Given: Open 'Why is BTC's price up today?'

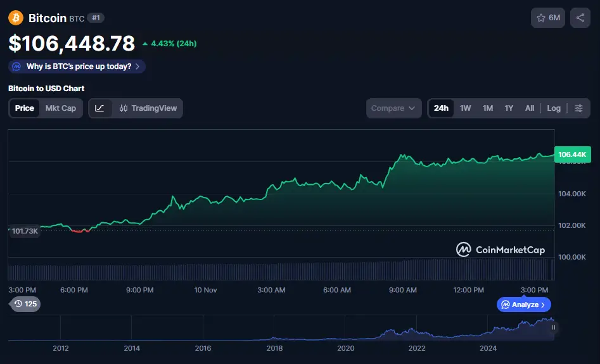Looking at the screenshot, I should point(77,66).
